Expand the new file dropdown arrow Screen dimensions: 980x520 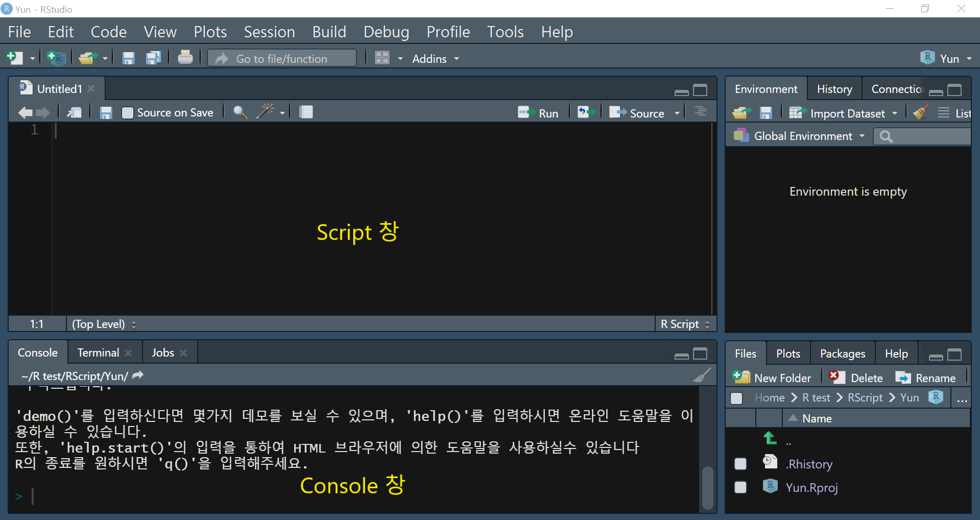[32, 59]
